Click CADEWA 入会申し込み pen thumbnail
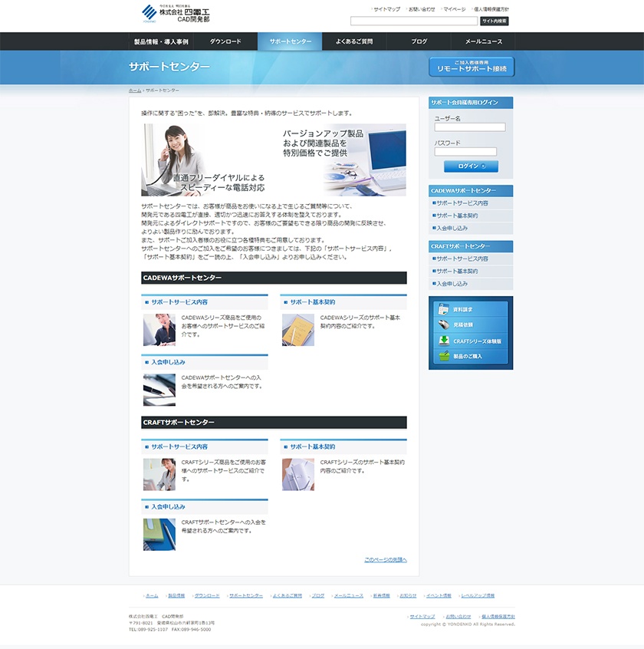The height and width of the screenshot is (649, 644). point(159,390)
